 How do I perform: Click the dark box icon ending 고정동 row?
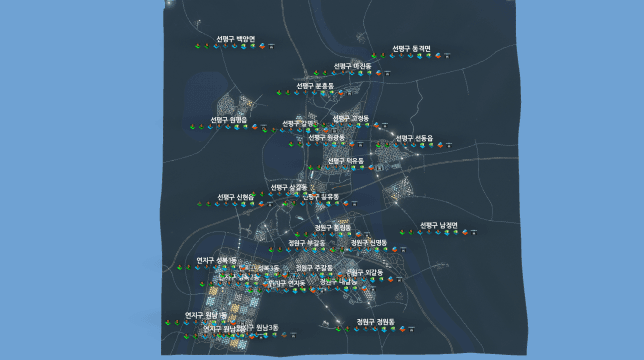tap(385, 125)
